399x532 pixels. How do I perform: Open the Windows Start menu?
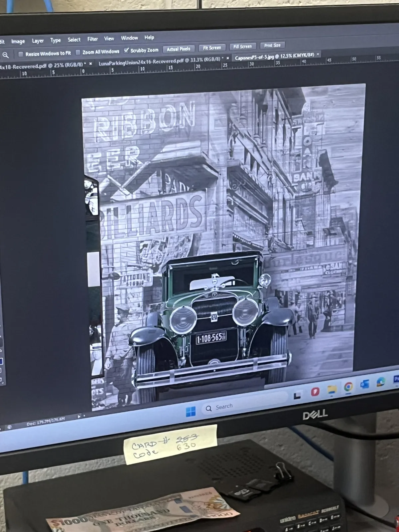191,412
